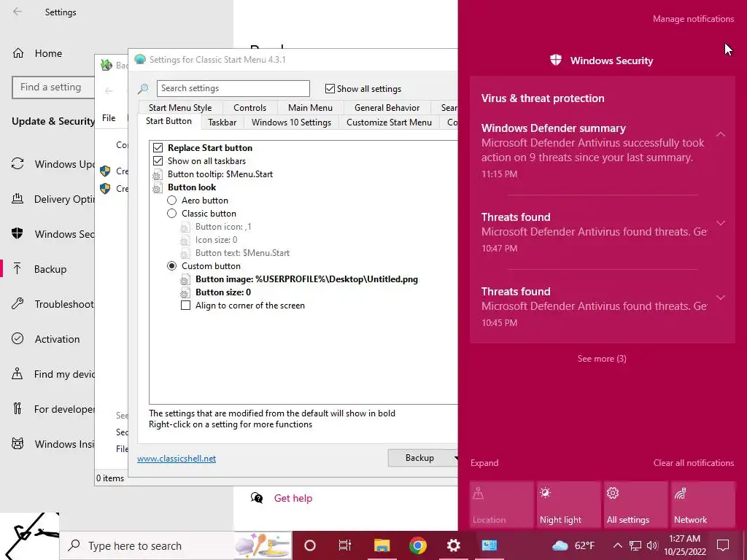The height and width of the screenshot is (560, 747).
Task: Click the Find a setting search box
Action: [x=53, y=87]
